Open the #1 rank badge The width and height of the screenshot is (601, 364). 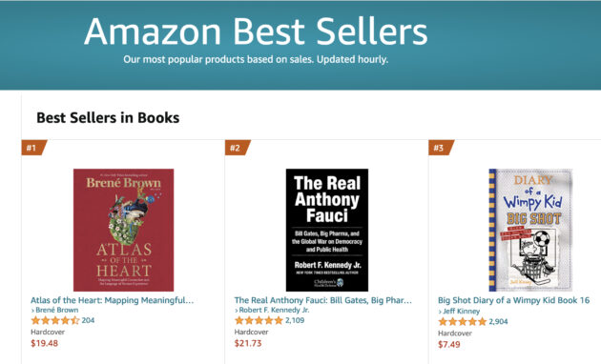(33, 148)
